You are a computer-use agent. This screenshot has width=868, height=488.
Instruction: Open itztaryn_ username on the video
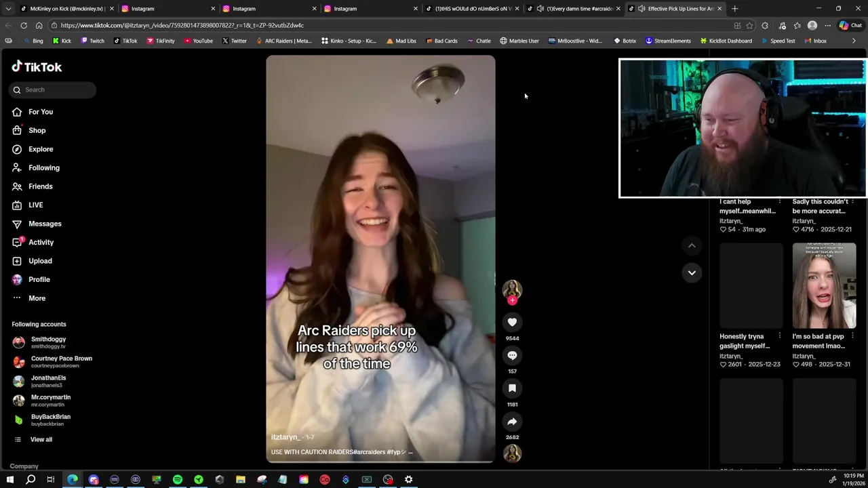tap(285, 437)
